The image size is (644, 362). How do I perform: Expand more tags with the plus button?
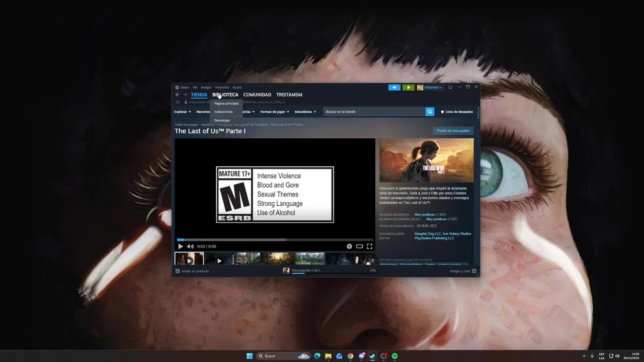[x=466, y=264]
